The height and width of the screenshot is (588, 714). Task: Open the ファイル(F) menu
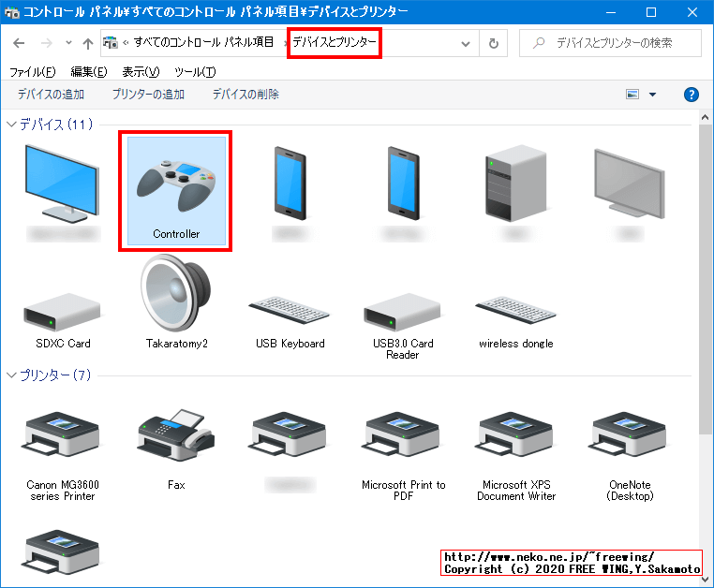[32, 72]
